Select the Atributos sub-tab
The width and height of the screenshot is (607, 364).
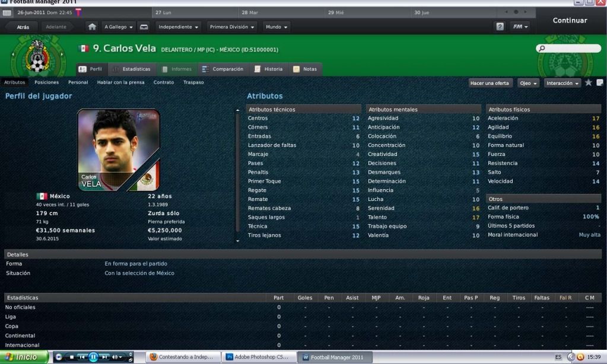pos(14,82)
